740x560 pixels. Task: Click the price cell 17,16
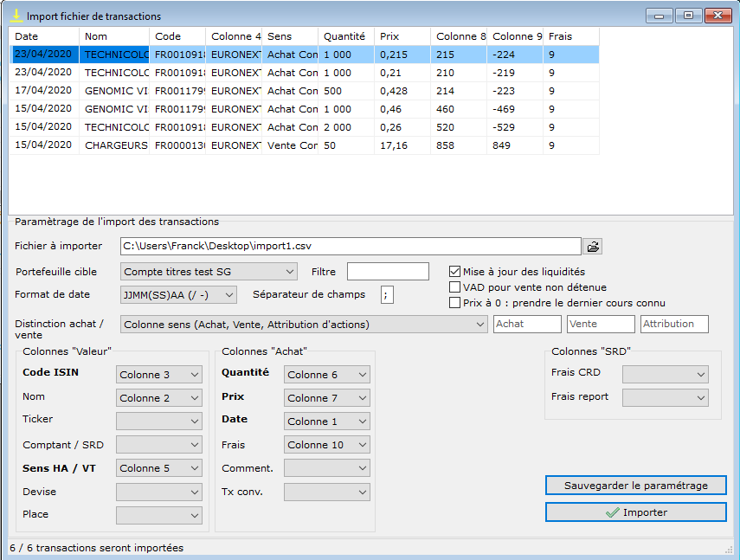402,145
